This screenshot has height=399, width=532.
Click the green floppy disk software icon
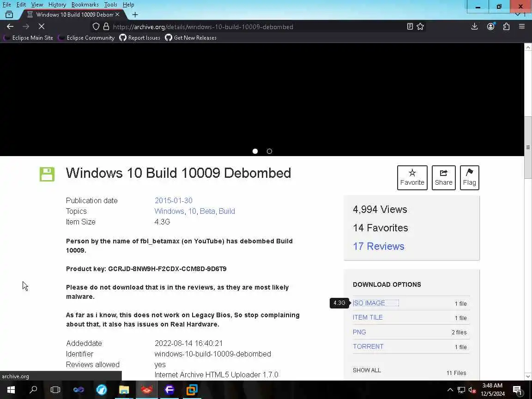click(47, 174)
